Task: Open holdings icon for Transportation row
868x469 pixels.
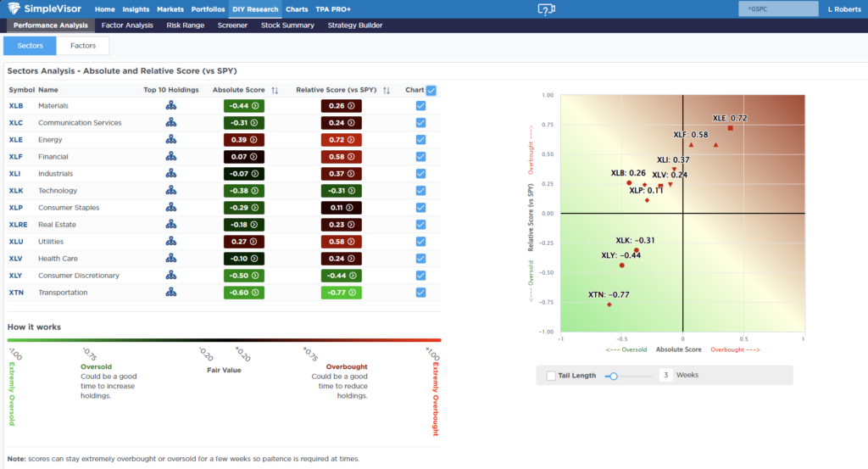Action: (x=170, y=293)
